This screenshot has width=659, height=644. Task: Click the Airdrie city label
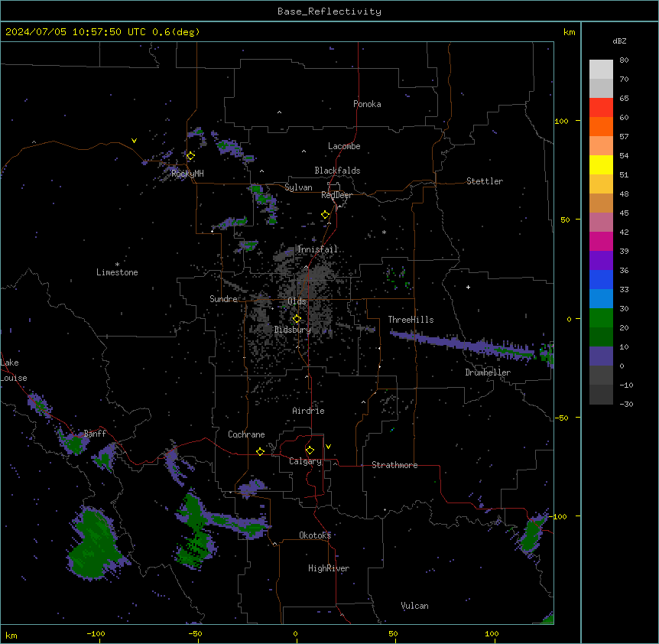[x=308, y=411]
